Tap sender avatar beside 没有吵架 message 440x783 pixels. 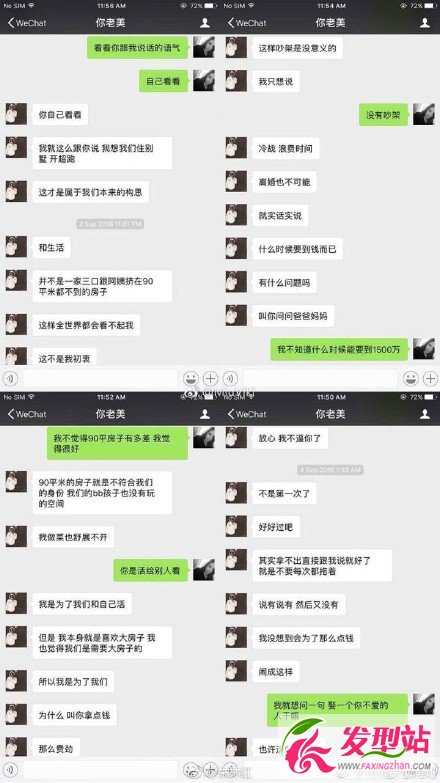[x=424, y=114]
